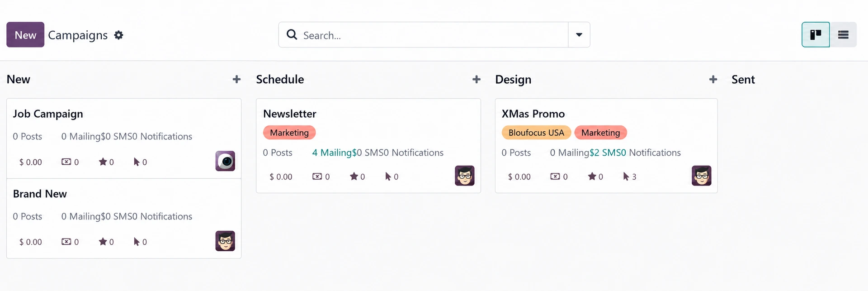Click XMas Promo responsible avatar
868x291 pixels.
point(702,176)
